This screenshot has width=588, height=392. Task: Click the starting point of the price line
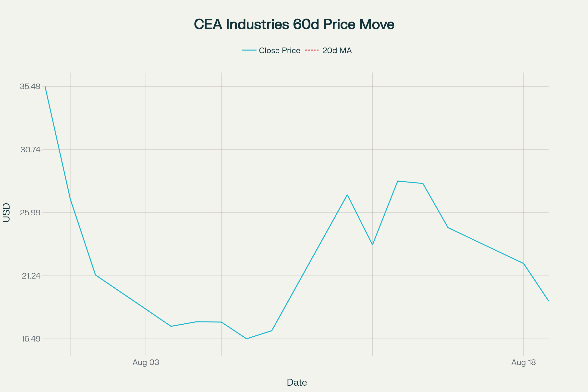[45, 87]
